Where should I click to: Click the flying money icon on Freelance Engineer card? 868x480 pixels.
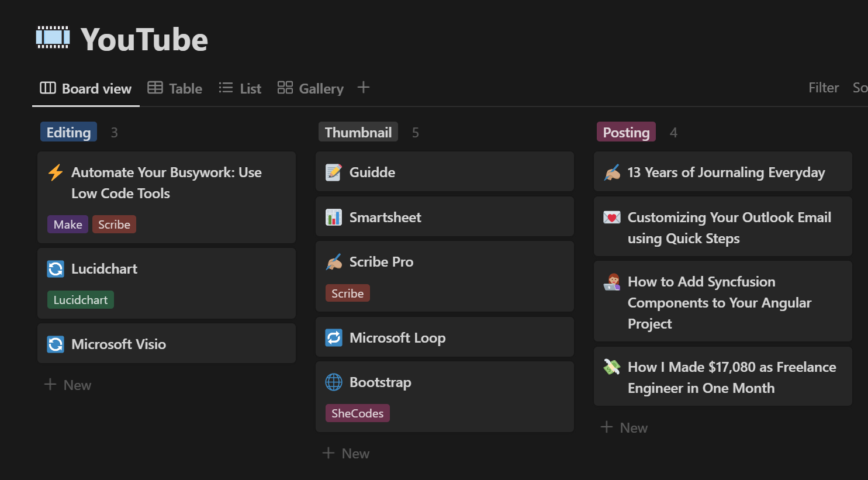click(612, 367)
